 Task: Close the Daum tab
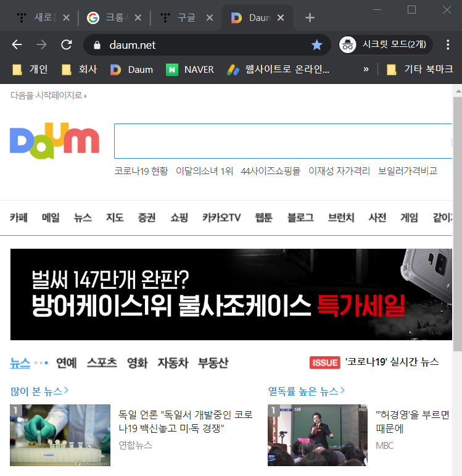(281, 18)
